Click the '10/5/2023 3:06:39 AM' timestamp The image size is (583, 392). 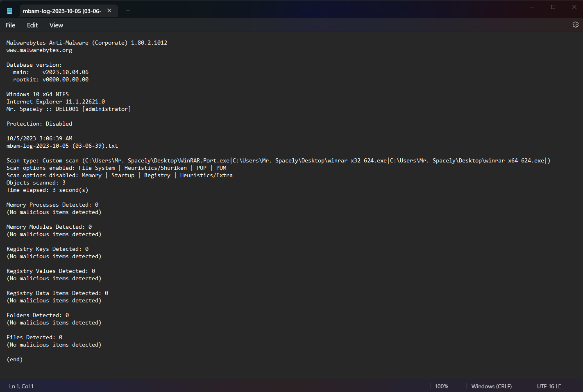tap(39, 138)
